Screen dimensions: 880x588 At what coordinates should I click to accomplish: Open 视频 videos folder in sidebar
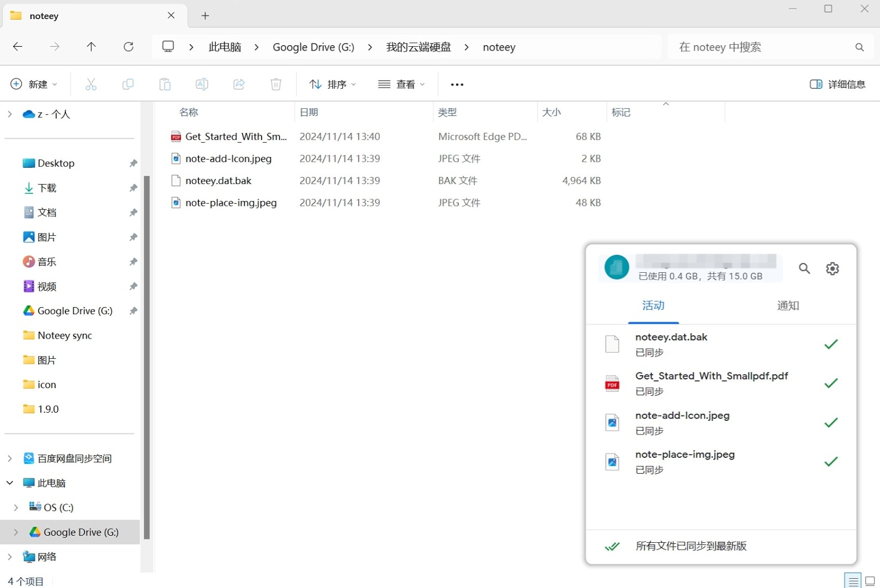pos(47,286)
